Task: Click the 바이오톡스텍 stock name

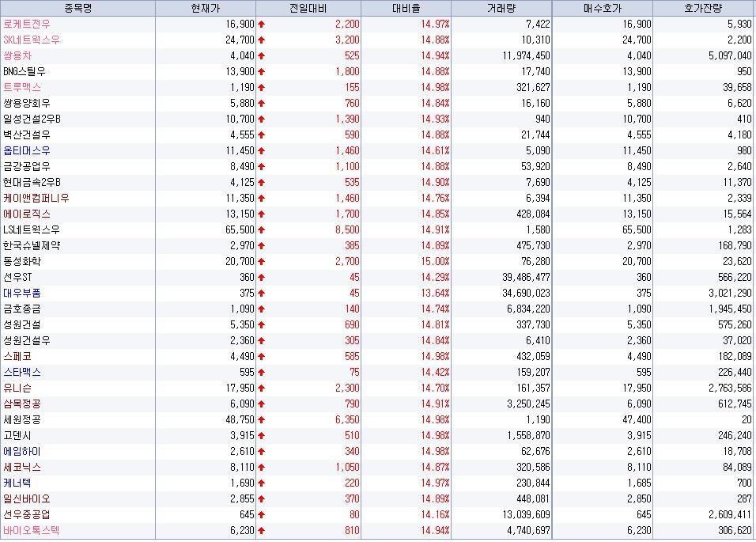Action: (32, 531)
